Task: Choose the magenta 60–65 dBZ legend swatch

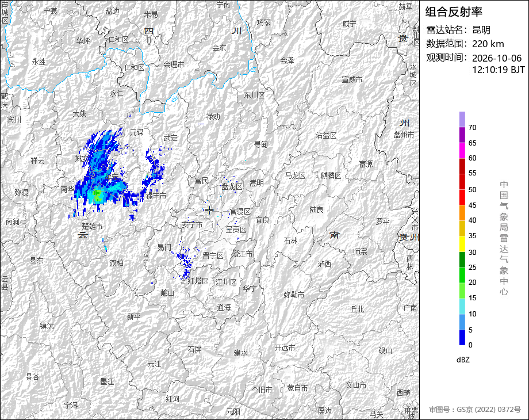Action: (x=462, y=150)
